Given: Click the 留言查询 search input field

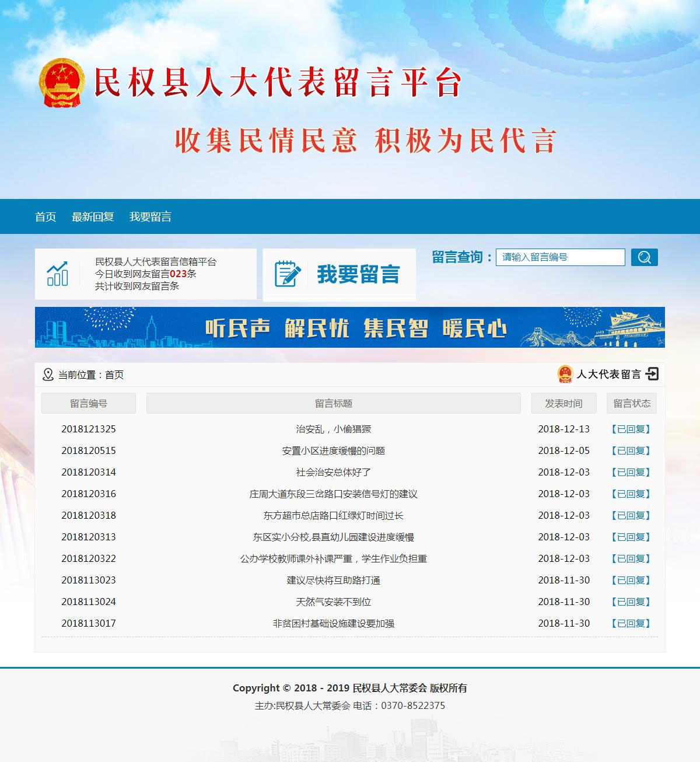Looking at the screenshot, I should click(x=560, y=257).
